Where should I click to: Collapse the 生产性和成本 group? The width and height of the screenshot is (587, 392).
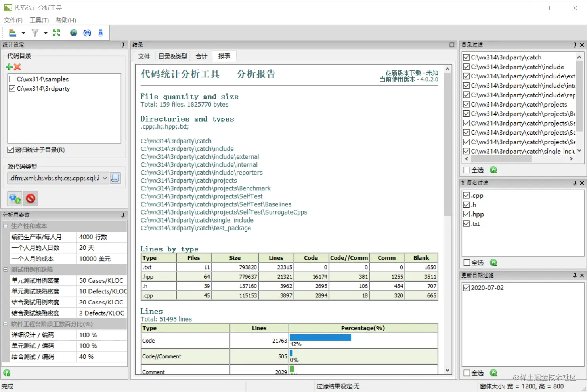point(6,226)
